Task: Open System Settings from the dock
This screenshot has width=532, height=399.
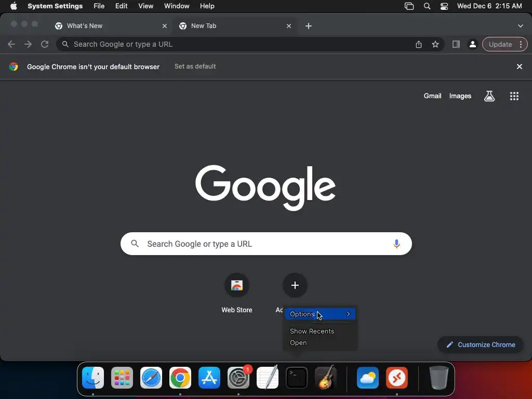Action: click(x=238, y=378)
